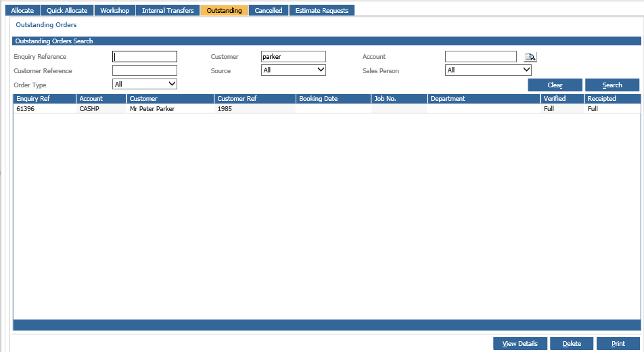Select enquiry 61396 cell

click(45, 108)
